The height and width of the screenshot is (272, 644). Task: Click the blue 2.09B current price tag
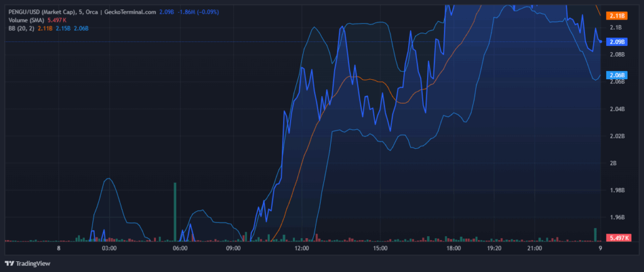(616, 41)
